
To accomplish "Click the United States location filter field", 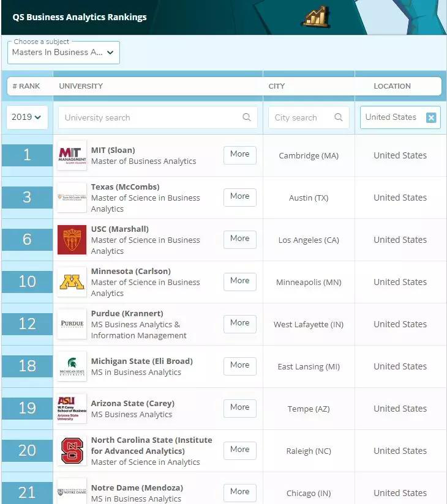I will 400,117.
